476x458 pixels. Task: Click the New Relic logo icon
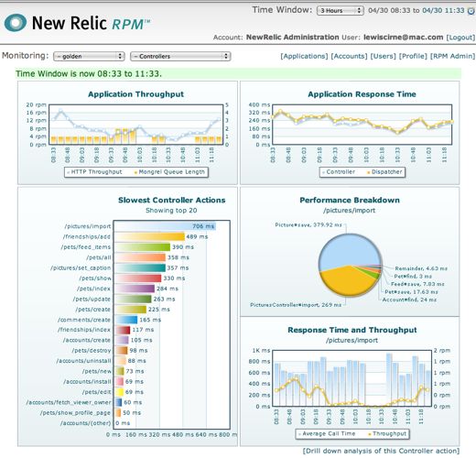coord(16,23)
